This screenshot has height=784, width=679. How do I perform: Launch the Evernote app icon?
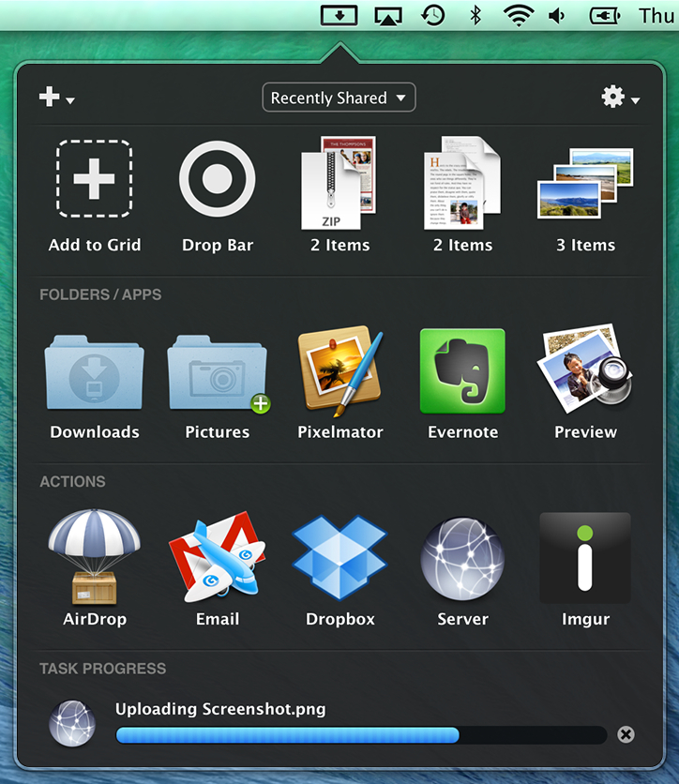coord(462,371)
